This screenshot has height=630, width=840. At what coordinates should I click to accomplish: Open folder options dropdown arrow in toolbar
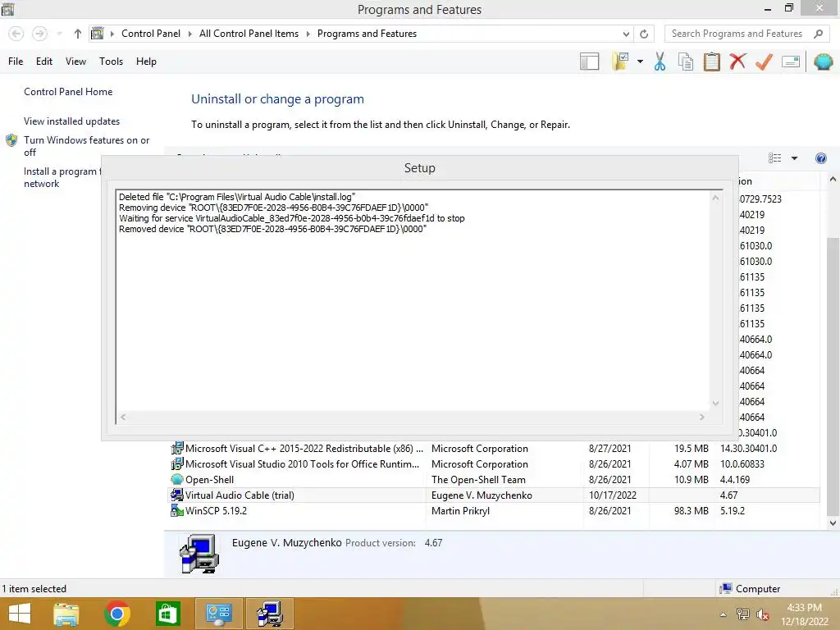[x=640, y=62]
